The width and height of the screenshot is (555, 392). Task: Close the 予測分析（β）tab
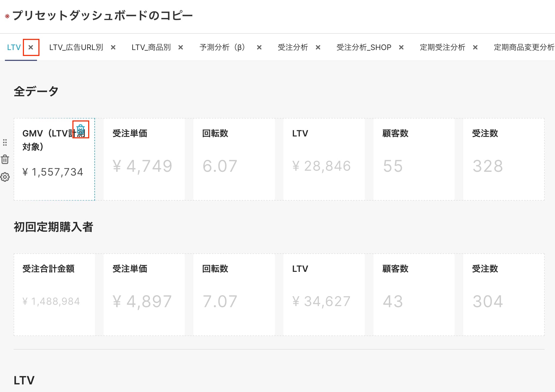click(259, 48)
